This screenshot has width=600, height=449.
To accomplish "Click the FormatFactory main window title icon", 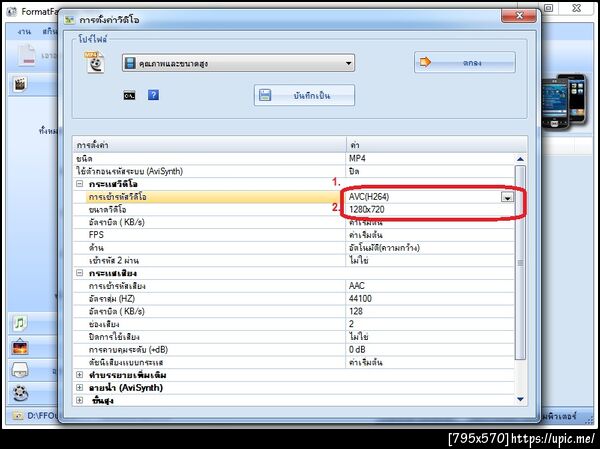I will [x=11, y=11].
